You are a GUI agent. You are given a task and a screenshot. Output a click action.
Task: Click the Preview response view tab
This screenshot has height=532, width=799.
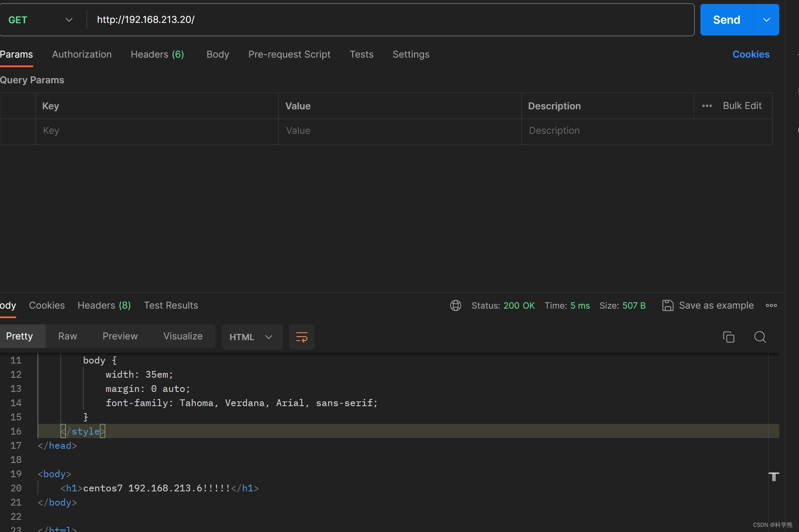pyautogui.click(x=120, y=337)
